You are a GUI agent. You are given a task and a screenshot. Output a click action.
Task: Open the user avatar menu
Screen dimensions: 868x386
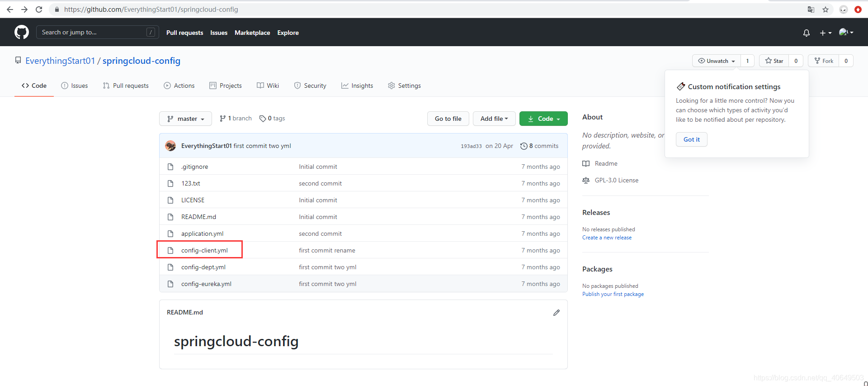tap(846, 32)
